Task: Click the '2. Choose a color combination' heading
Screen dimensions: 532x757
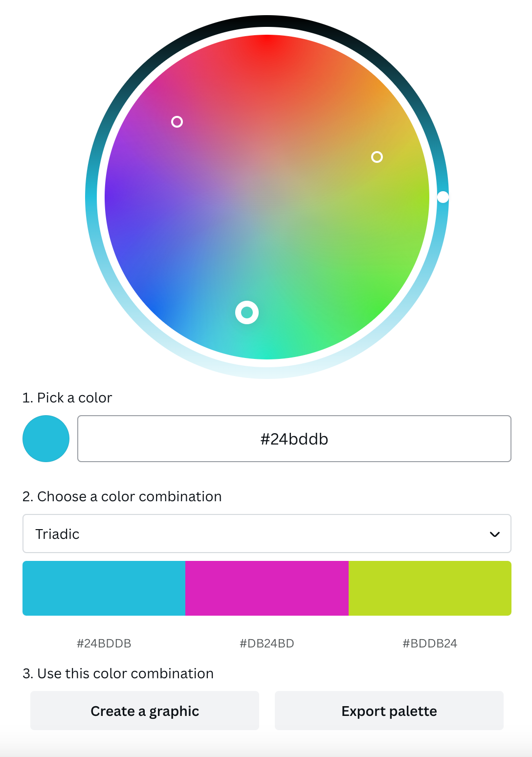Action: [122, 496]
